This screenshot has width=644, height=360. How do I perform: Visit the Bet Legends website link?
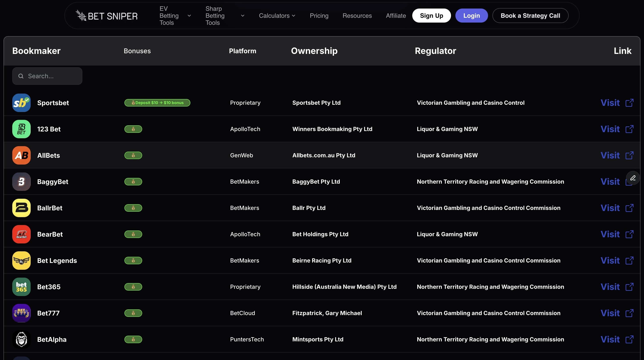coord(610,261)
